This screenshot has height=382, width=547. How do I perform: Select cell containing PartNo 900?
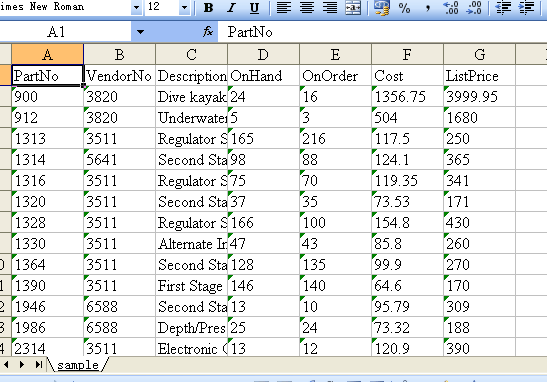click(x=47, y=96)
